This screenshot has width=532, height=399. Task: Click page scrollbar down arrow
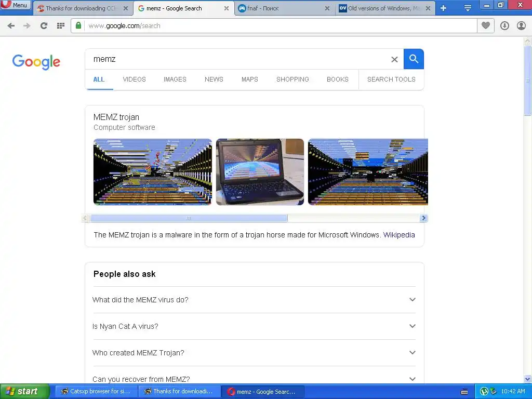click(x=528, y=379)
